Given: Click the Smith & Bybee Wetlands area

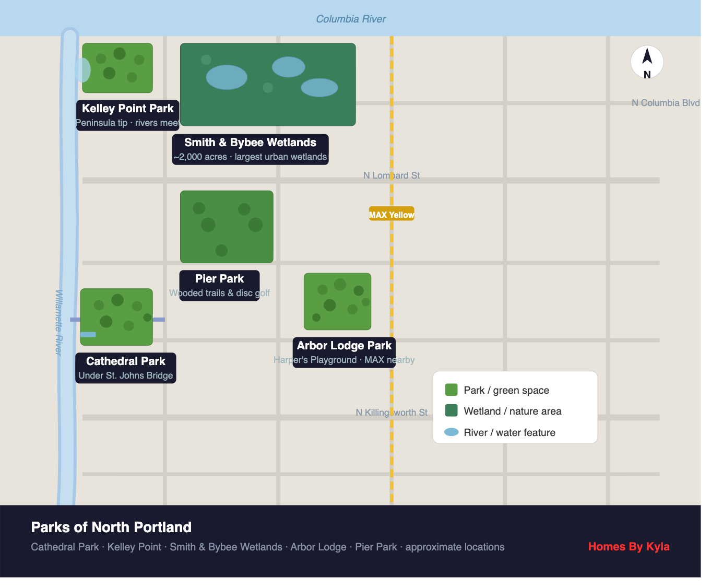Looking at the screenshot, I should [268, 85].
